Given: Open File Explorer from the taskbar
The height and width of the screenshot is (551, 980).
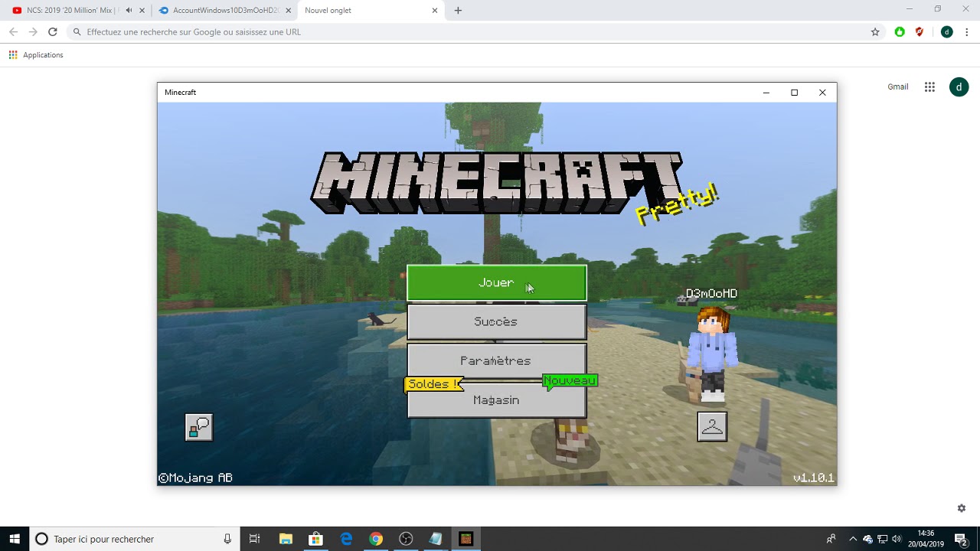Looking at the screenshot, I should coord(286,539).
